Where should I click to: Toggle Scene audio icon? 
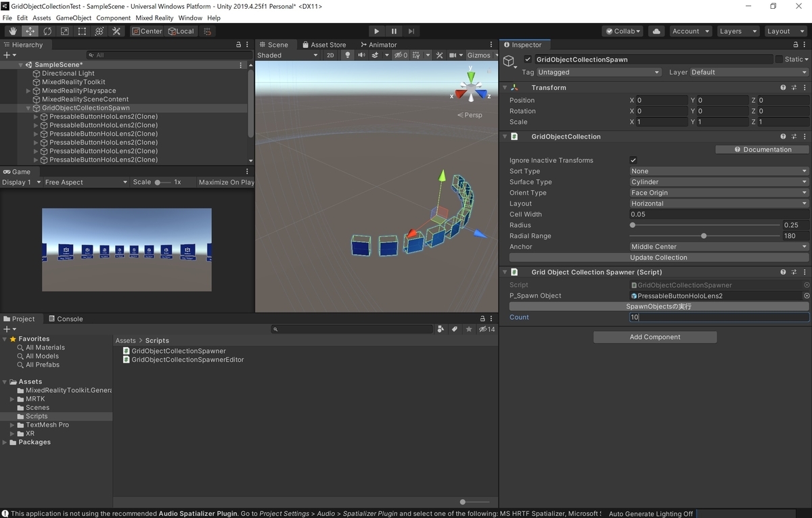click(x=362, y=55)
